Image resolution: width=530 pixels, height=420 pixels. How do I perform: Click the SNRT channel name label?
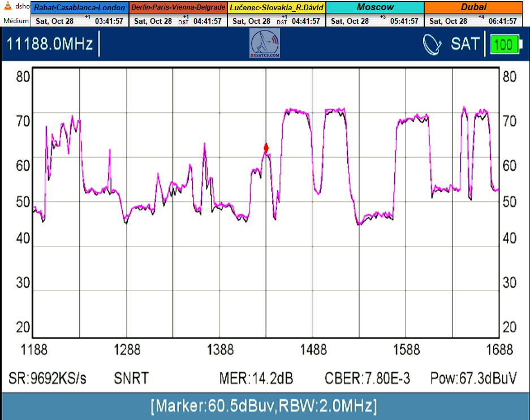pyautogui.click(x=132, y=378)
